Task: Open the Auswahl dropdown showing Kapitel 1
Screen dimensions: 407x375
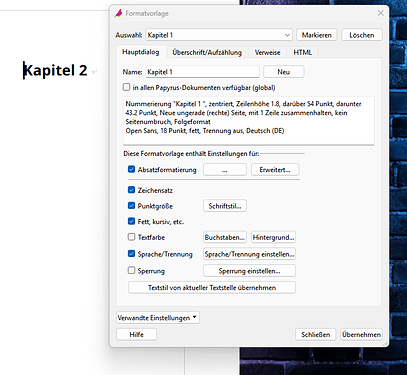Action: click(219, 35)
